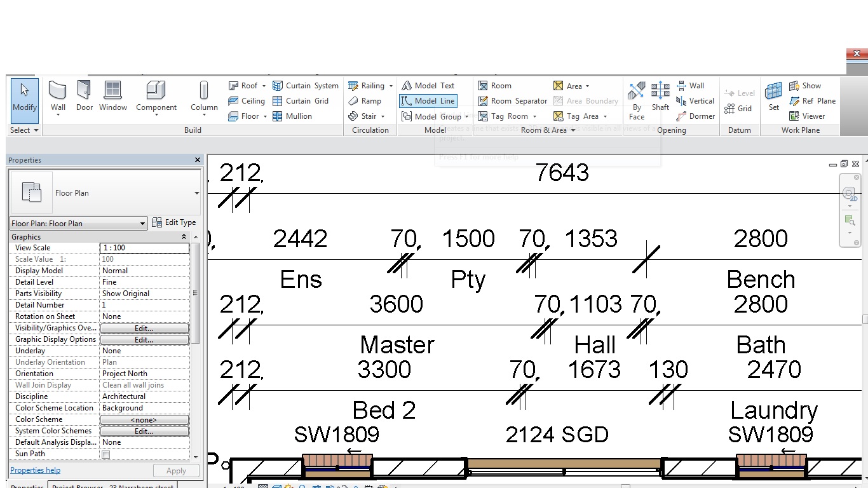The width and height of the screenshot is (868, 488).
Task: Click the Door tool icon
Action: pyautogui.click(x=84, y=91)
